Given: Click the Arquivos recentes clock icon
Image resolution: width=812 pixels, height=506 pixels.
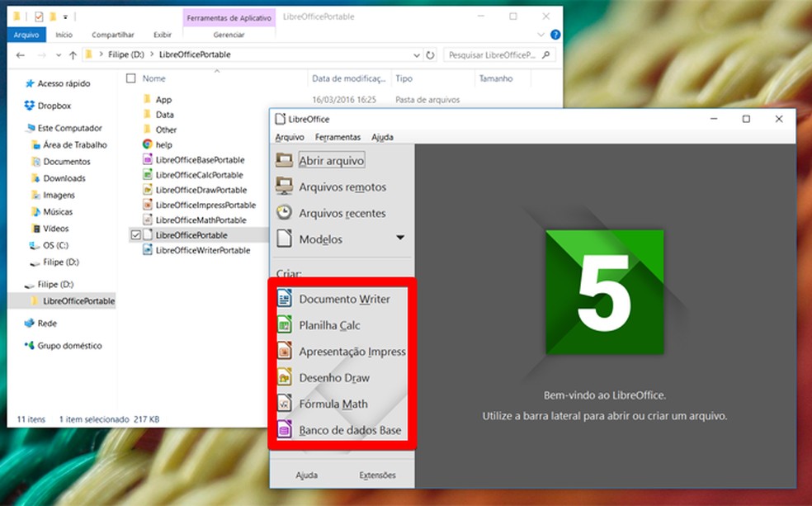Looking at the screenshot, I should tap(284, 212).
